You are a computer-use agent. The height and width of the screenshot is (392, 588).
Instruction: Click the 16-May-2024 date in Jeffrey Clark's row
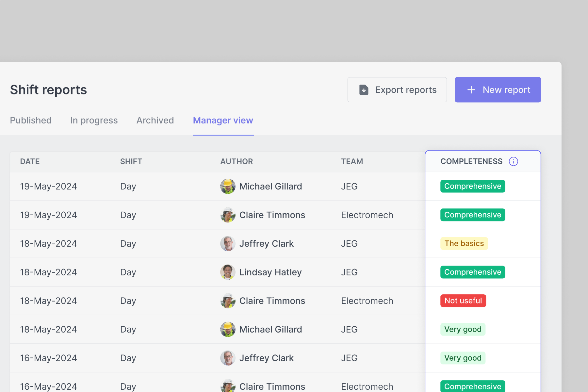coord(48,358)
